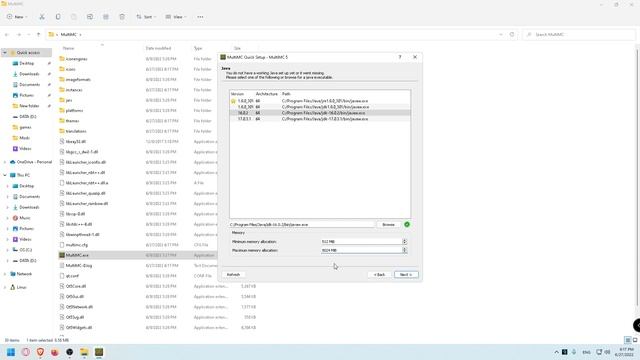640x360 pixels.
Task: Click the MultiMC taskbar icon
Action: pos(99,352)
